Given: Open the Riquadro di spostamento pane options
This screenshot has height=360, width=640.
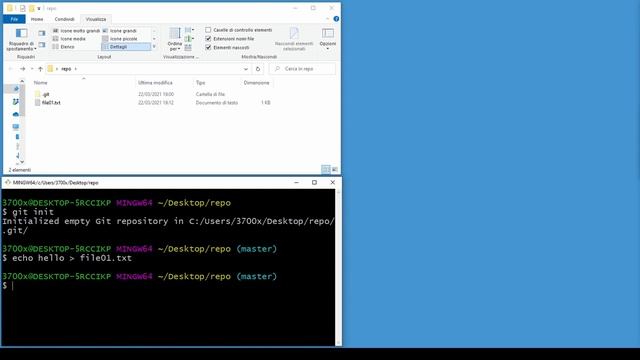Looking at the screenshot, I should click(21, 39).
